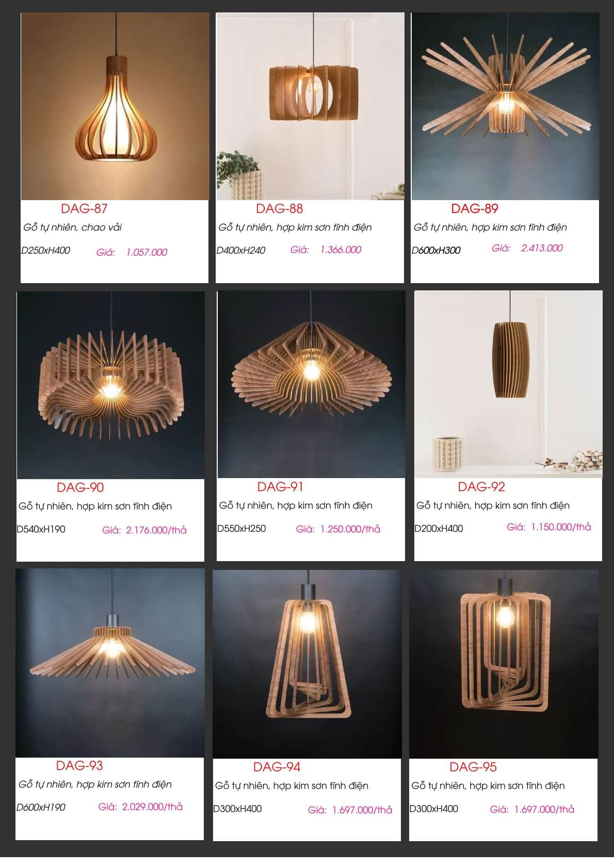Select the D550xH250 size label
This screenshot has width=614, height=868.
pos(241,529)
